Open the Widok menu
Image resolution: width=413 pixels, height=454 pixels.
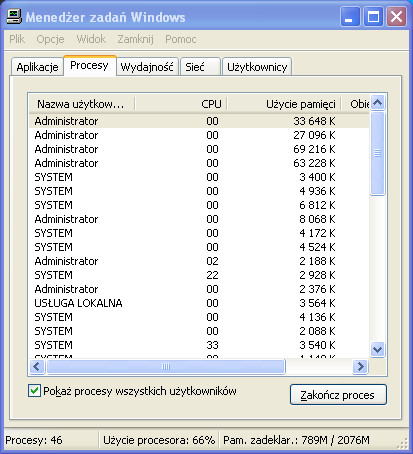[x=91, y=39]
